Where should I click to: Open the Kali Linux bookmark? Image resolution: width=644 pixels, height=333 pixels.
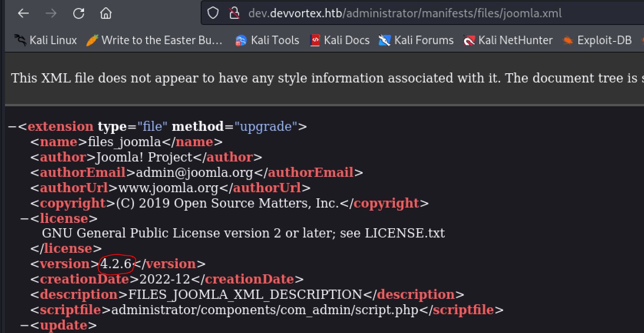[46, 40]
